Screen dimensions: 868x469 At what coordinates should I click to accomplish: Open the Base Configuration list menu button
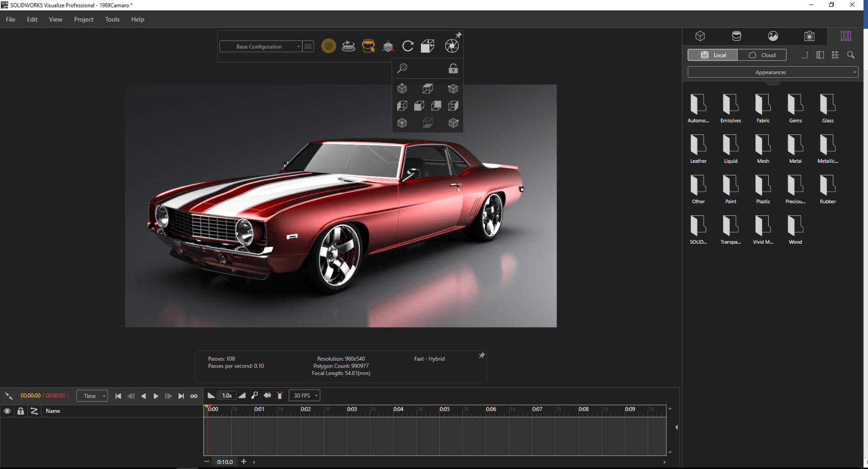308,47
